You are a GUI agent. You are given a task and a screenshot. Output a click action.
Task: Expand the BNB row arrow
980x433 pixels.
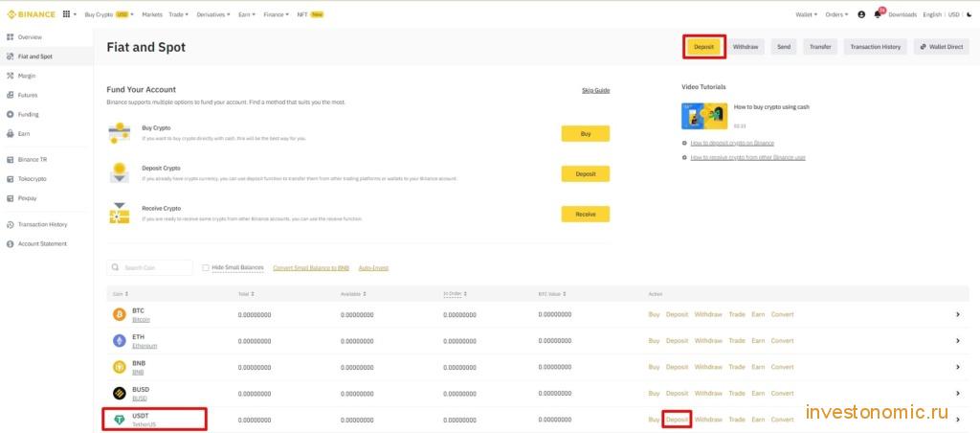point(957,367)
